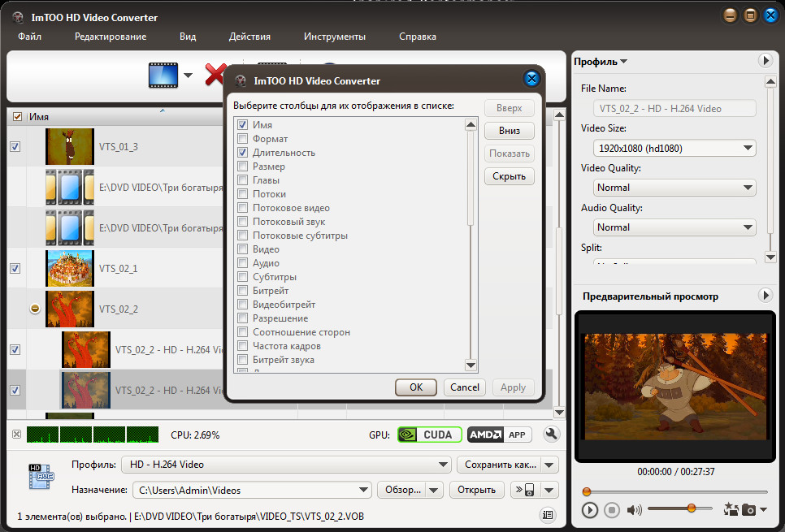
Task: Click the Add File film-strip icon
Action: tap(163, 76)
